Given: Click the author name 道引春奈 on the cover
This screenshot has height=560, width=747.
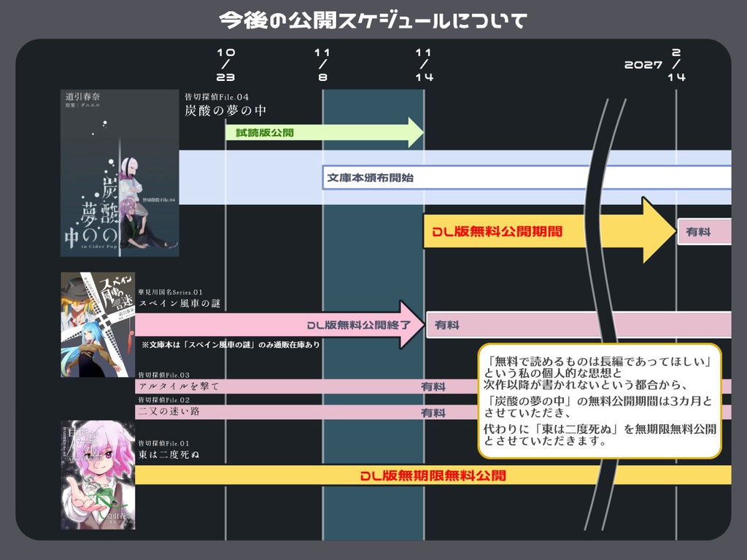Looking at the screenshot, I should 83,96.
